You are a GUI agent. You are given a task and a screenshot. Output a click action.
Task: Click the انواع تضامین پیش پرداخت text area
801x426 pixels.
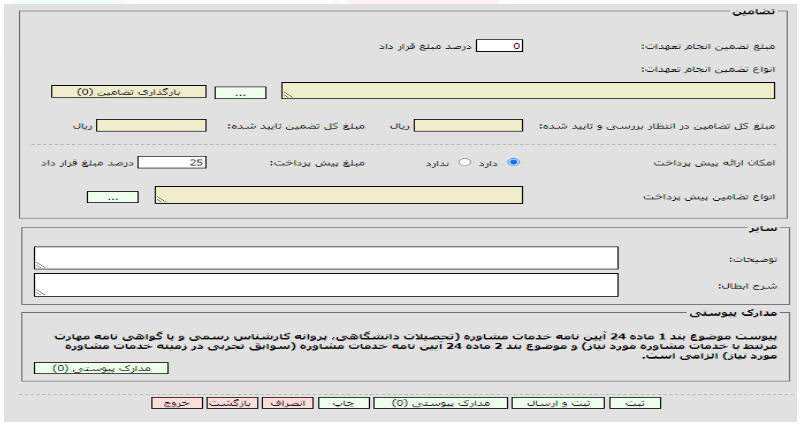(339, 195)
